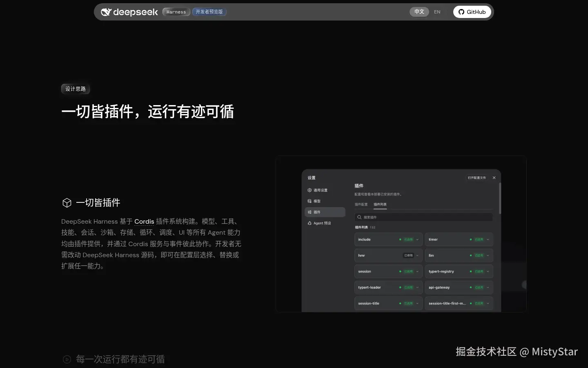Viewport: 588px width, 368px height.
Task: Click the 一切皆插件 heading
Action: (x=98, y=203)
